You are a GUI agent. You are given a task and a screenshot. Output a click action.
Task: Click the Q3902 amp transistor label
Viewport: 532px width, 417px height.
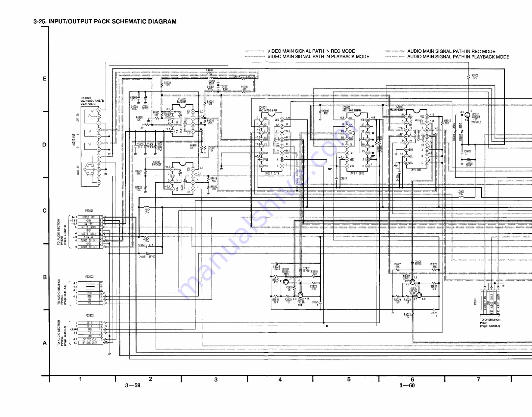(x=407, y=278)
